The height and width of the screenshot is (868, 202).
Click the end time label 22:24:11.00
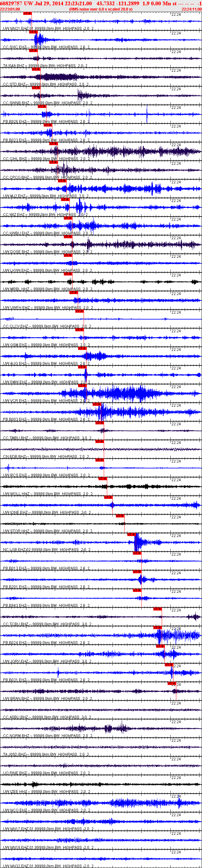click(191, 9)
